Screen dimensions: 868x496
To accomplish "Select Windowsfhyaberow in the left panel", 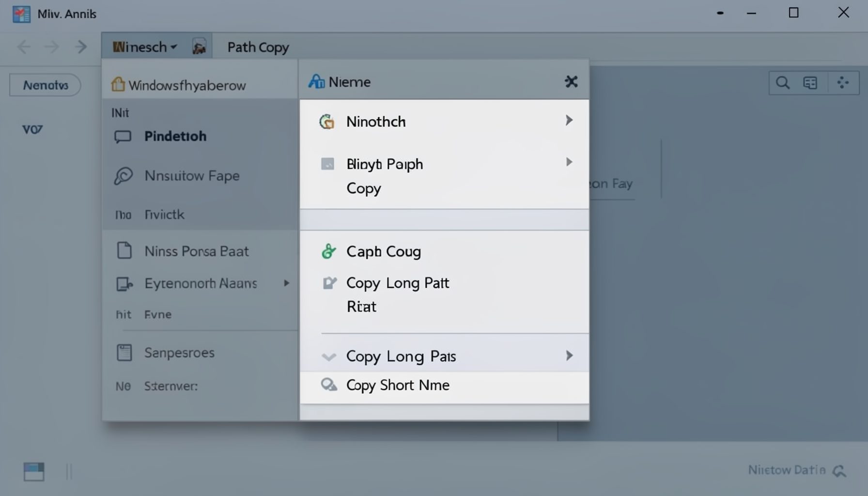I will tap(200, 85).
